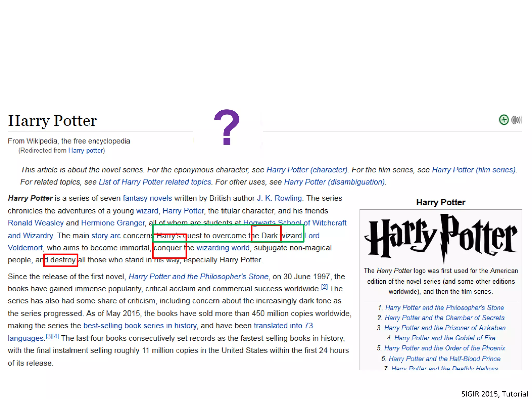Click citation reference [4]
This screenshot has height=399, width=532.
[56, 336]
